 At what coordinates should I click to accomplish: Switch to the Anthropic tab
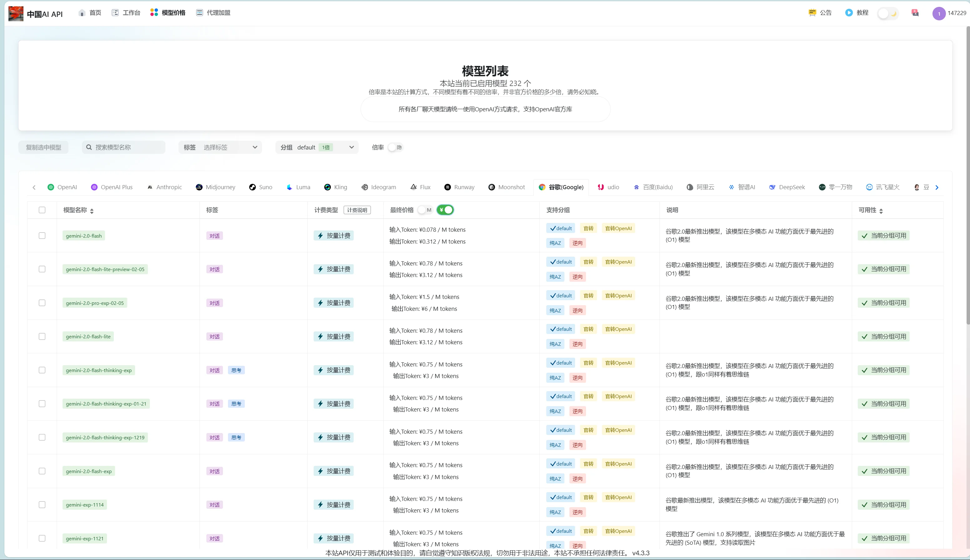[x=164, y=187]
